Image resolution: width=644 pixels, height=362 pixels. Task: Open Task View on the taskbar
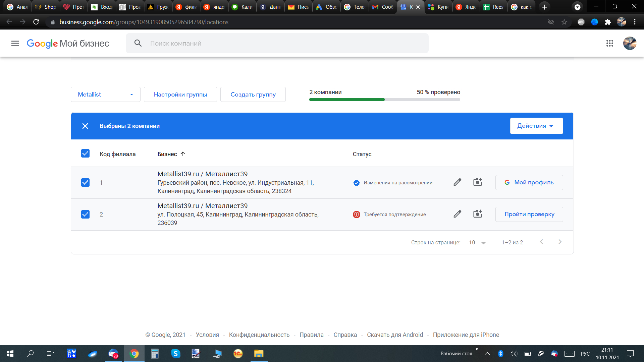click(50, 354)
